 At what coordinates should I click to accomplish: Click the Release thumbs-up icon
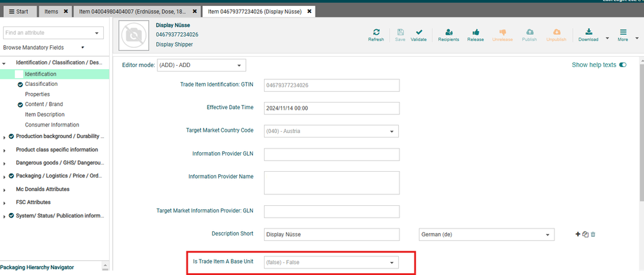(476, 32)
